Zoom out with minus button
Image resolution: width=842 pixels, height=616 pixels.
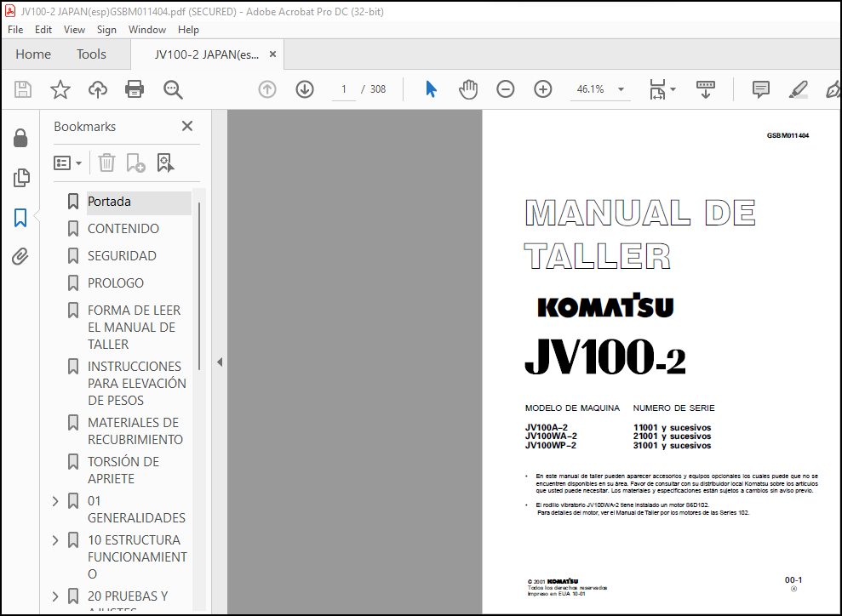pos(506,89)
